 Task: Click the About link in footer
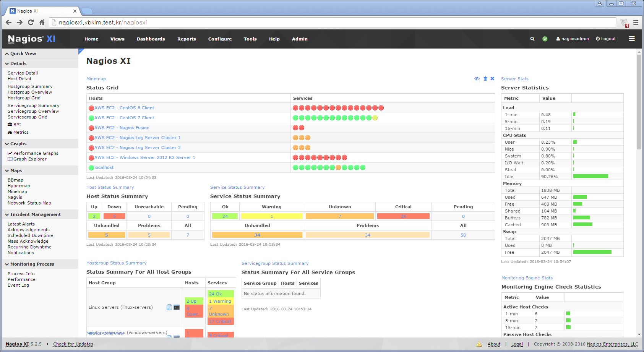tap(494, 344)
